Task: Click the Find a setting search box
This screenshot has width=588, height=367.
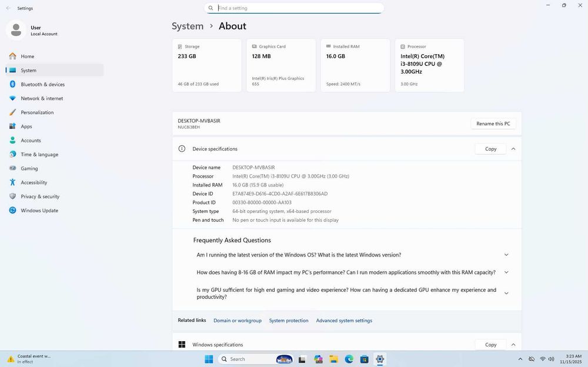Action: point(294,8)
